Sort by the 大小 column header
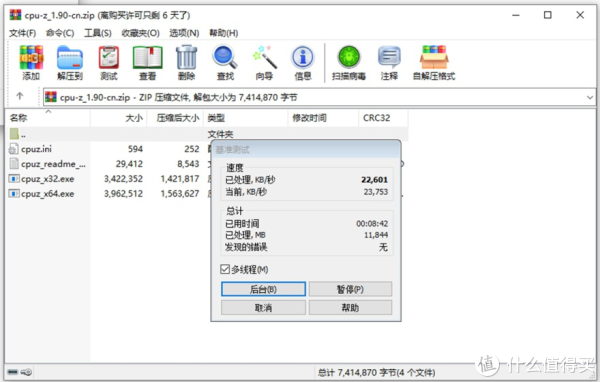This screenshot has height=382, width=600. [x=119, y=118]
